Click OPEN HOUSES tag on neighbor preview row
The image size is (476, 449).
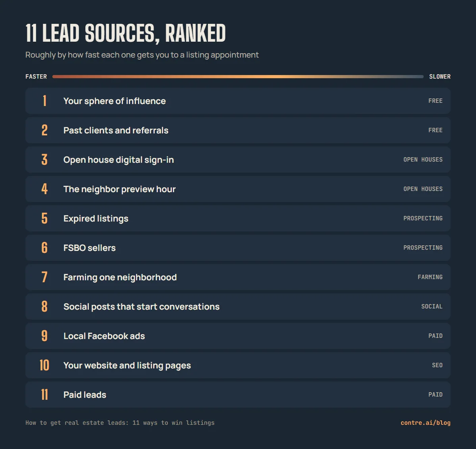[423, 189]
